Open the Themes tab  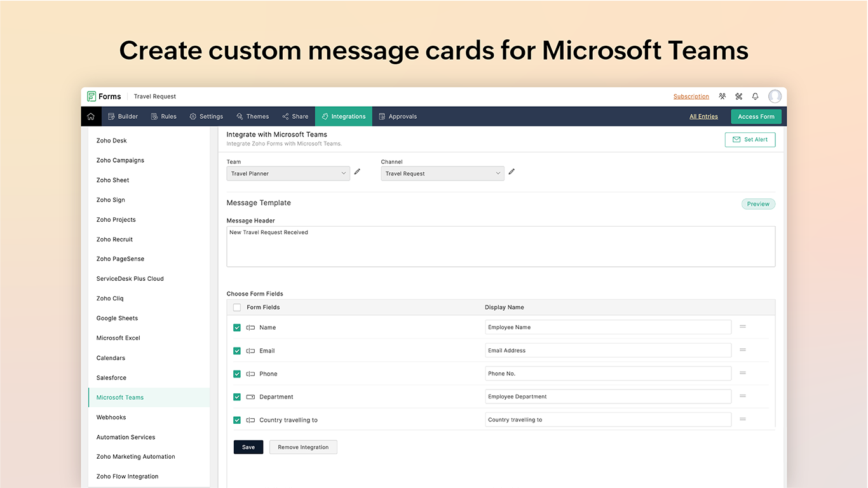coord(252,116)
